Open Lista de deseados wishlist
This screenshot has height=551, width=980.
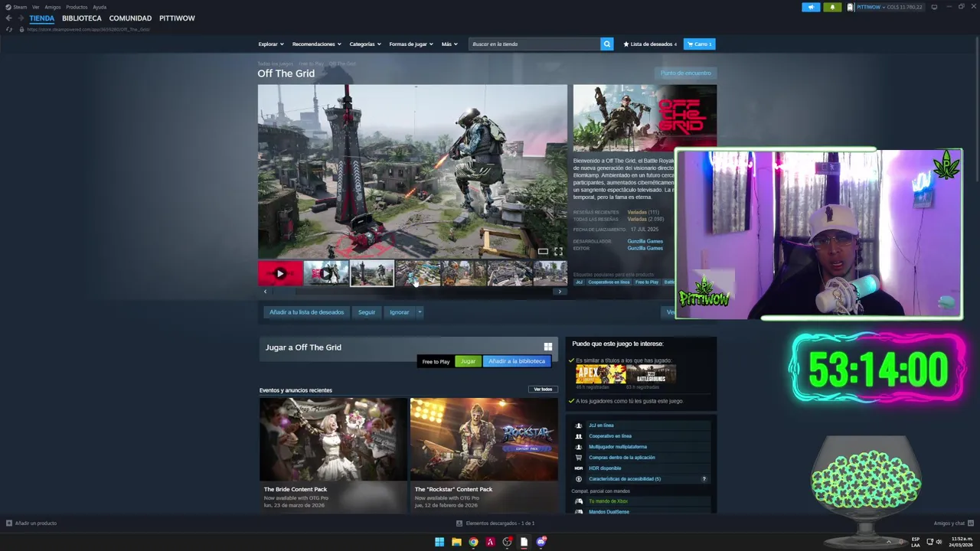click(650, 44)
